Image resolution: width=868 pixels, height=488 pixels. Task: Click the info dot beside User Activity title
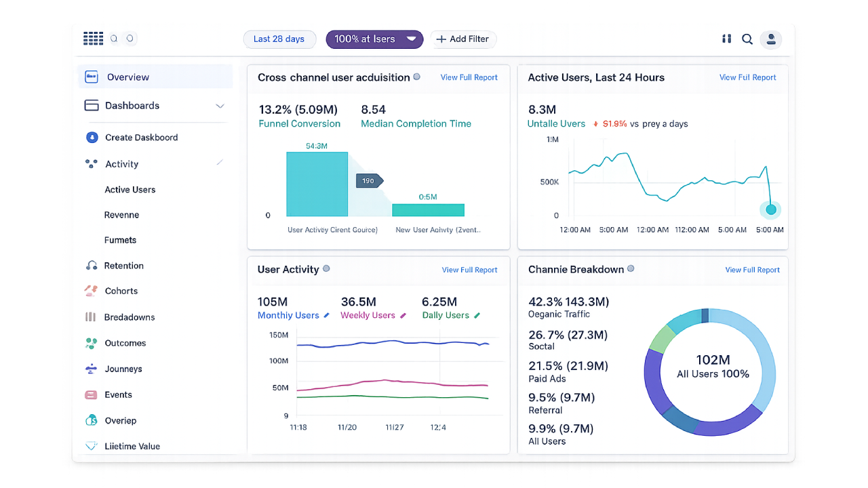[326, 269]
